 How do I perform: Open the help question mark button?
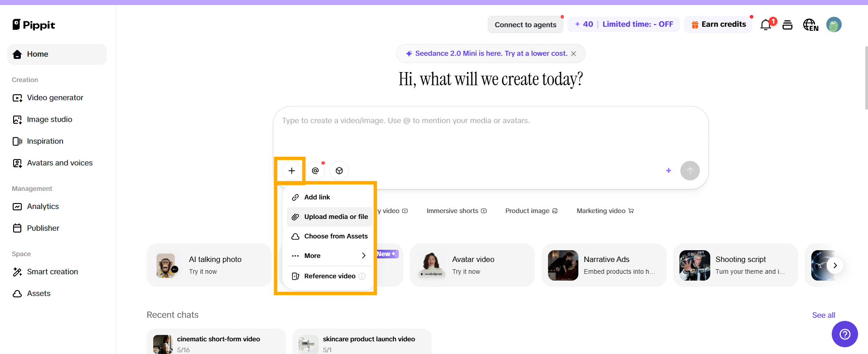tap(845, 334)
